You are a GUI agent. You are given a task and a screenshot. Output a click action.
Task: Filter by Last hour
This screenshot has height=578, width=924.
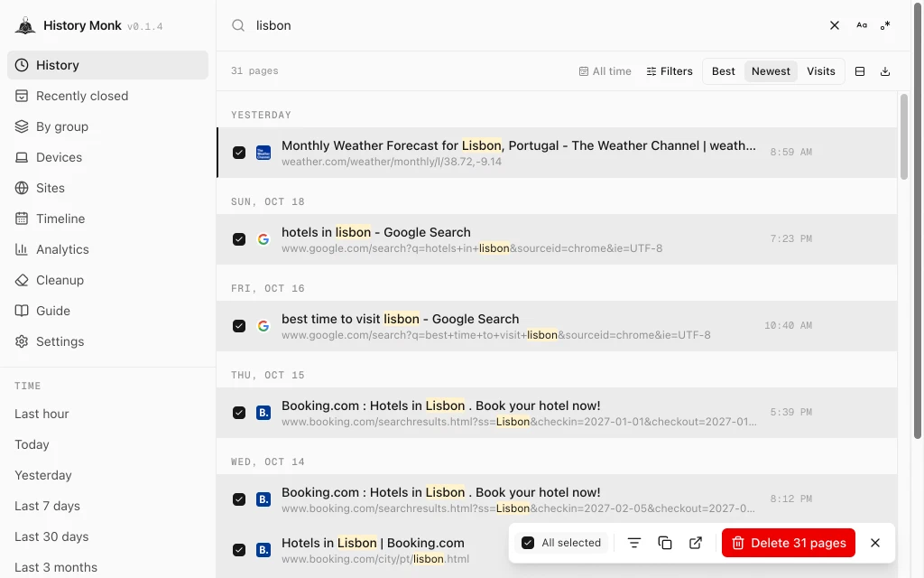coord(42,414)
